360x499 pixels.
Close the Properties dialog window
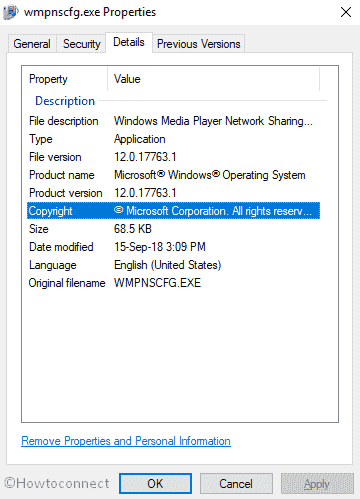pos(346,12)
